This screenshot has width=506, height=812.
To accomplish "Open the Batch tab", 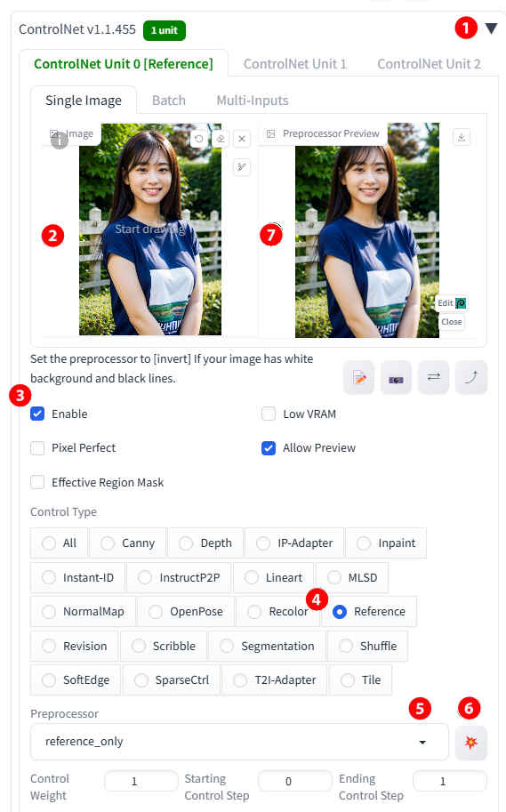I will point(169,100).
